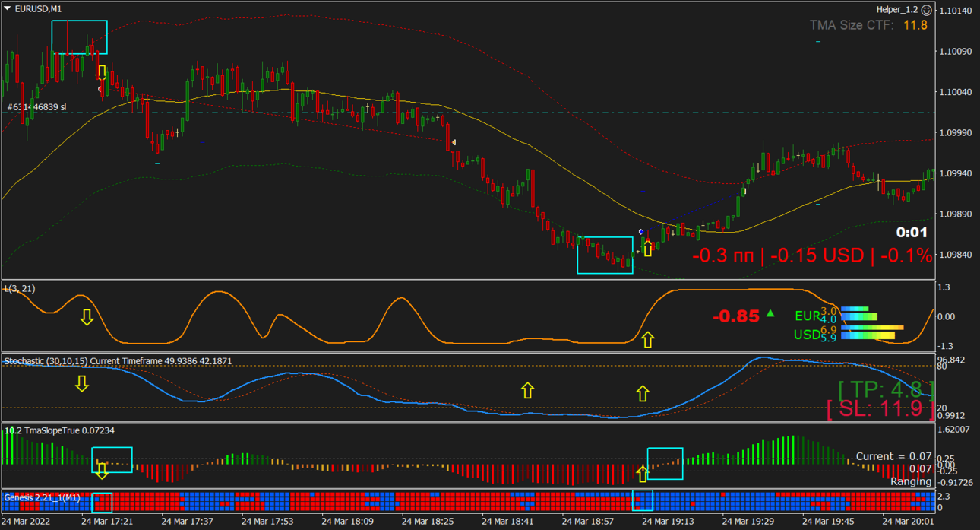980x530 pixels.
Task: Select the 10.2 TmaSlopeTrue indicator label
Action: [60, 430]
